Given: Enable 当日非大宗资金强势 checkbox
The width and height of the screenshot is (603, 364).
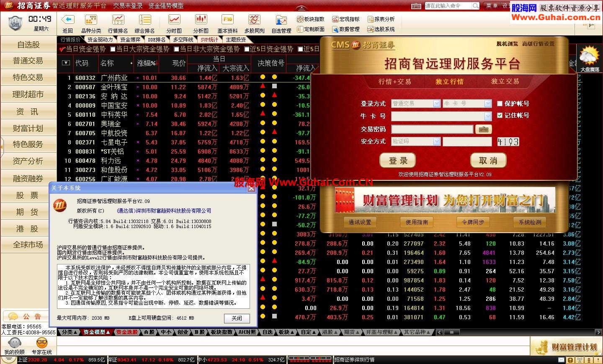Looking at the screenshot, I should pyautogui.click(x=176, y=49).
